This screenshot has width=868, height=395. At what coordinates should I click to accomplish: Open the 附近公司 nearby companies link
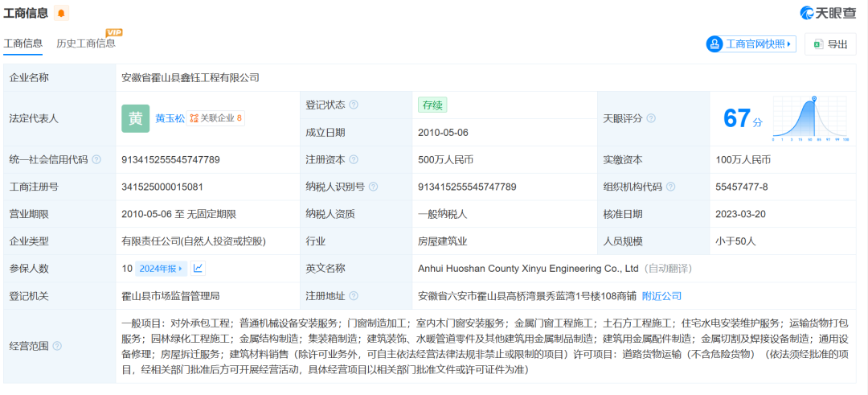[x=661, y=296]
